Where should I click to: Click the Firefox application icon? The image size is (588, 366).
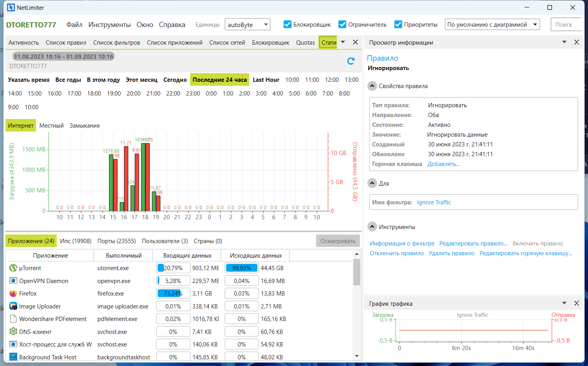(13, 293)
